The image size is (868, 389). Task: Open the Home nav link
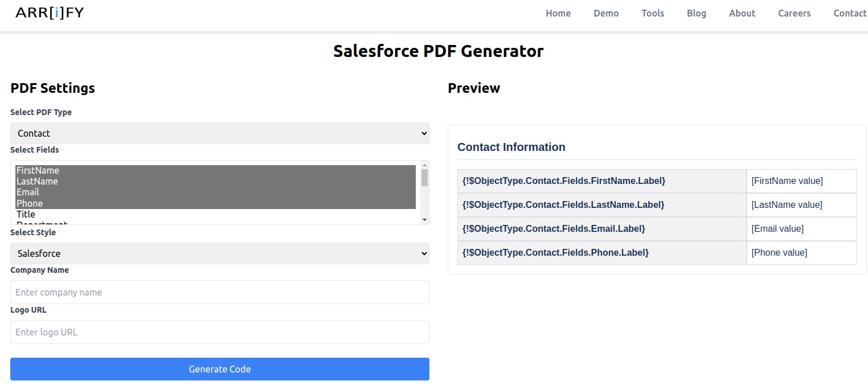pyautogui.click(x=558, y=13)
